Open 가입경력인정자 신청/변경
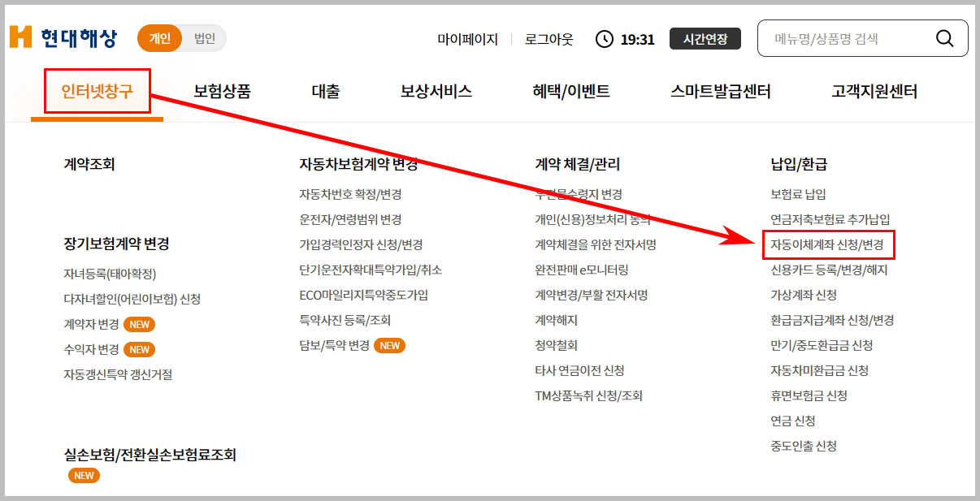The image size is (980, 501). tap(361, 244)
